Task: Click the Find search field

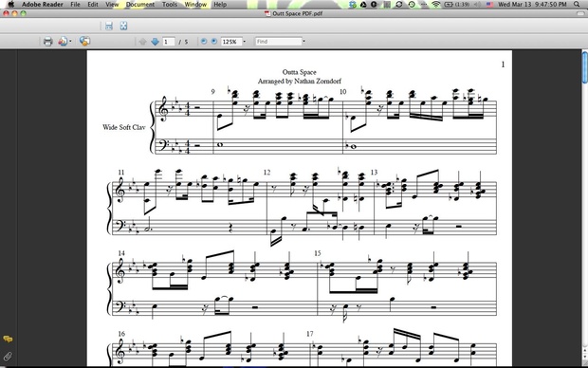Action: click(x=279, y=42)
